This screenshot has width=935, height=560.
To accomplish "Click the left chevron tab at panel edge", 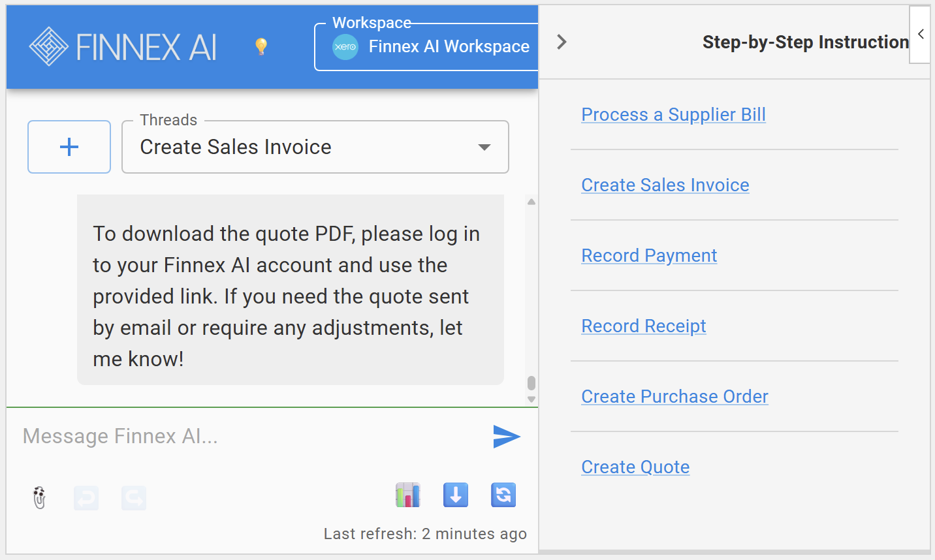I will pos(920,35).
